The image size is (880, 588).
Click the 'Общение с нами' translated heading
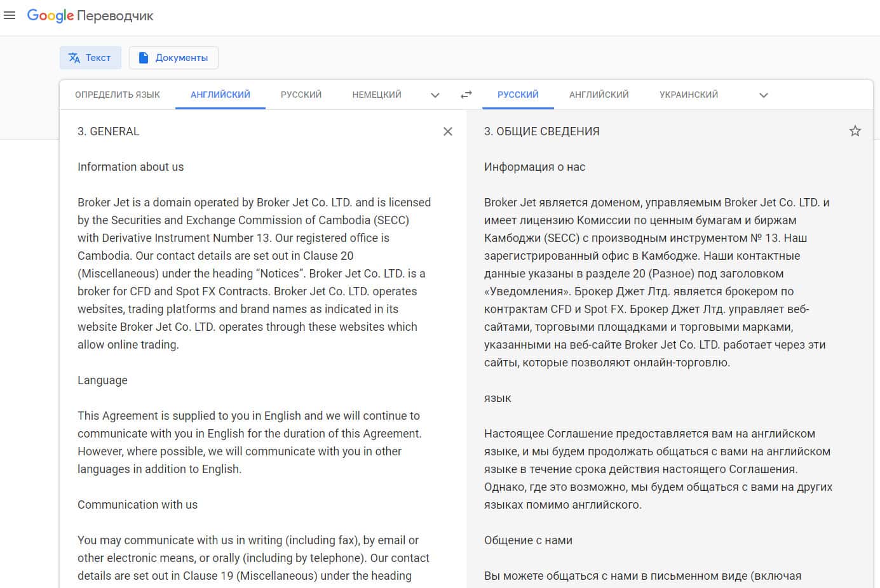pos(528,540)
